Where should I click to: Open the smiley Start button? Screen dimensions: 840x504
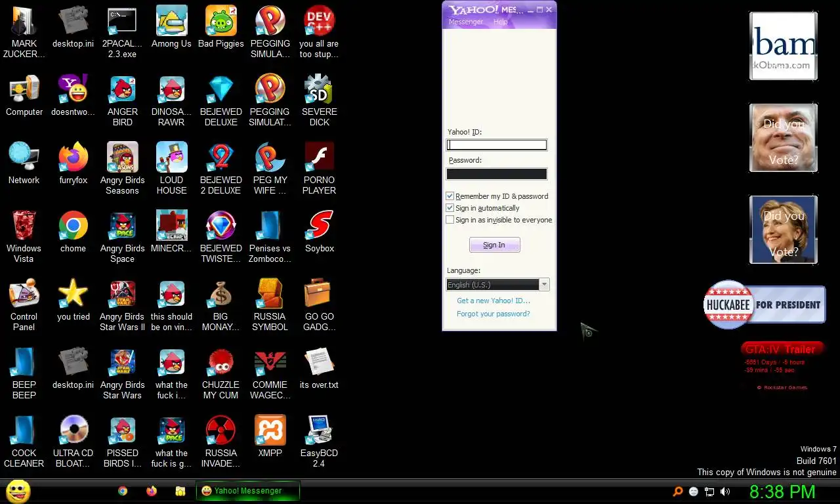18,491
